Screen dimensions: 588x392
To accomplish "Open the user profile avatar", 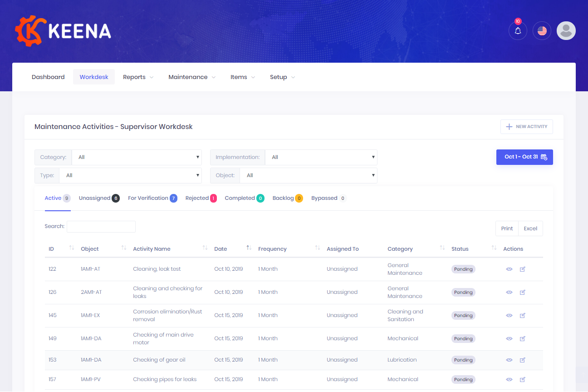I will pyautogui.click(x=566, y=31).
